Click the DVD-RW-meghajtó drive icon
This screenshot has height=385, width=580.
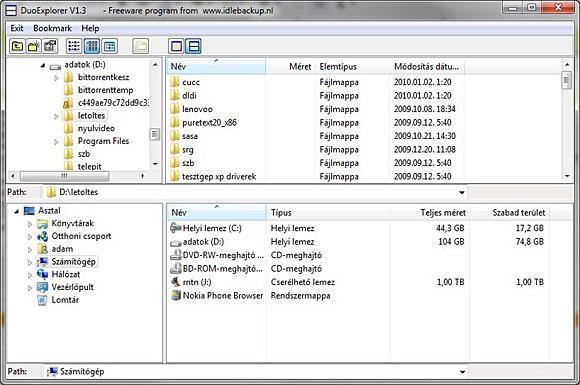click(175, 255)
